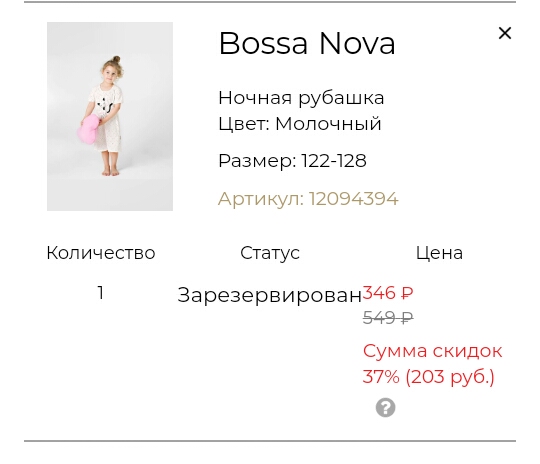This screenshot has width=540, height=464.
Task: Close the Bossa Nova item card
Action: 505,33
